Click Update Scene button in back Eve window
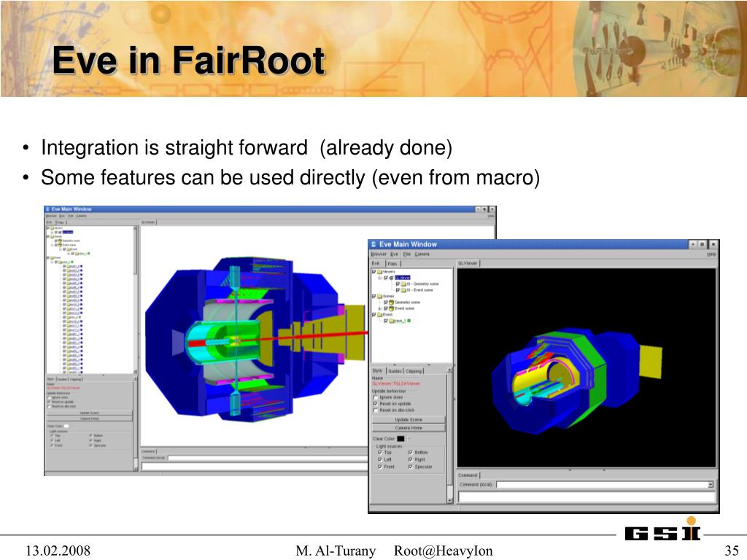Image resolution: width=747 pixels, height=560 pixels. [x=89, y=413]
